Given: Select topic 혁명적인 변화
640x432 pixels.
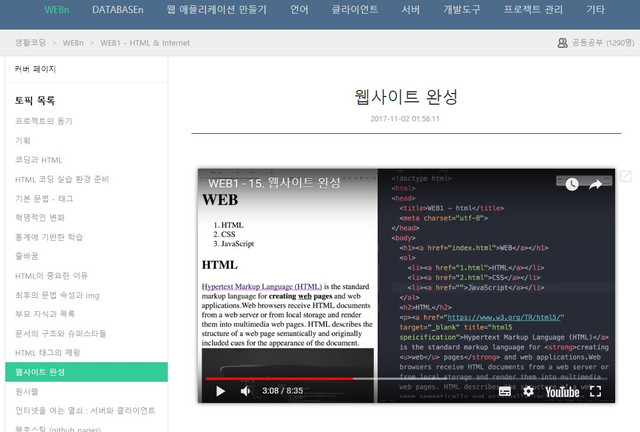Looking at the screenshot, I should point(40,218).
